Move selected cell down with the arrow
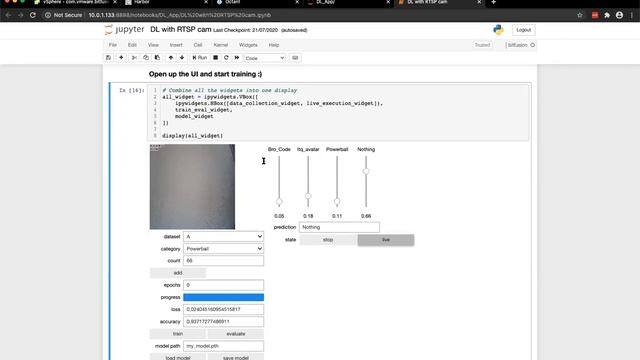The image size is (640, 360). coord(182,58)
